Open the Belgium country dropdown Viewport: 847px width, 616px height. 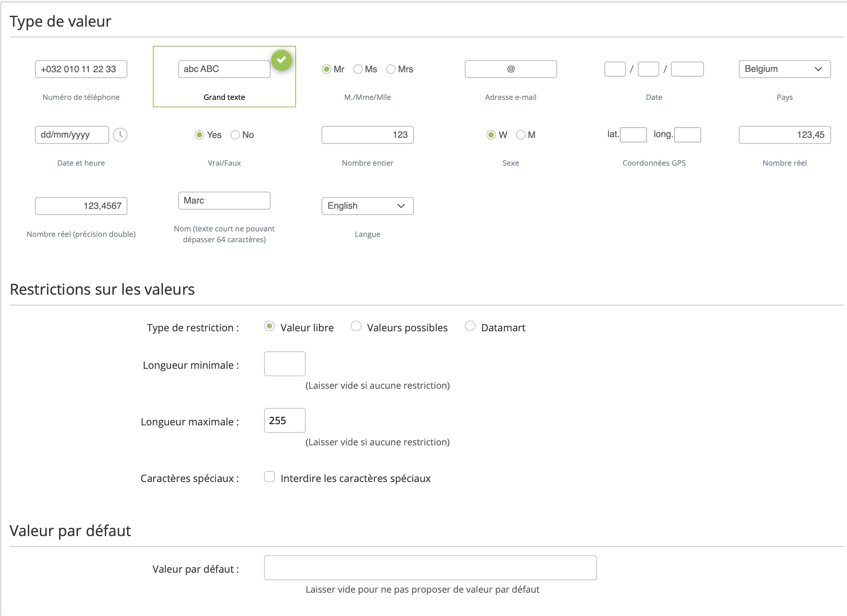[x=785, y=69]
